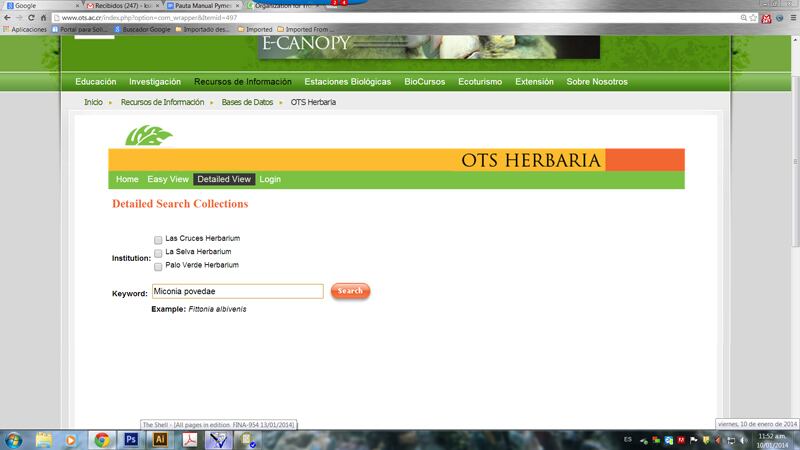Expand the Educación navigation menu

(96, 82)
